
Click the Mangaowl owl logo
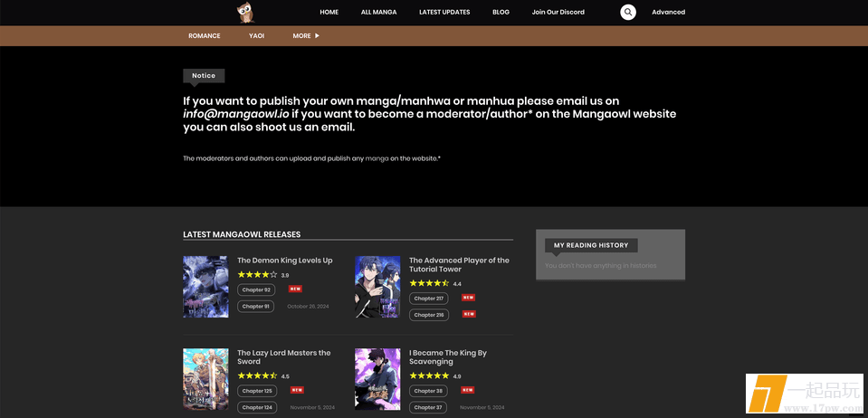point(245,12)
